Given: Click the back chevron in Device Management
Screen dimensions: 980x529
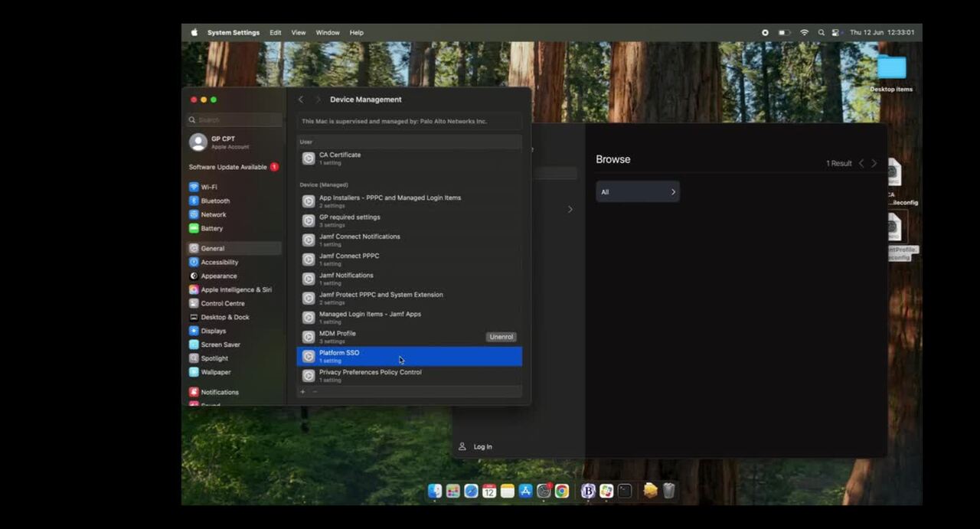Looking at the screenshot, I should (301, 100).
